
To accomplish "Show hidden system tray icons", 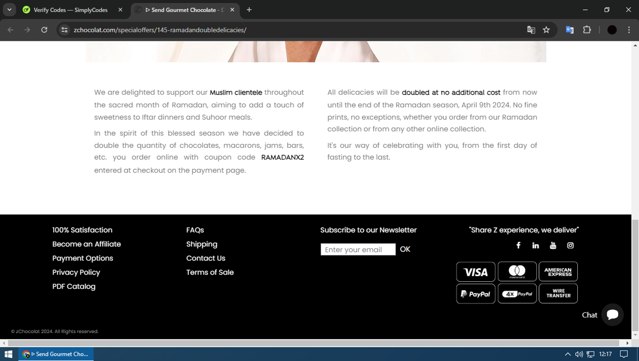I will pos(567,354).
